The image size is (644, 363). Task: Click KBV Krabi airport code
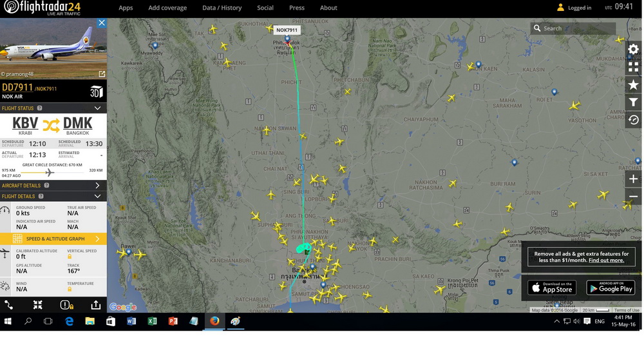coord(26,123)
